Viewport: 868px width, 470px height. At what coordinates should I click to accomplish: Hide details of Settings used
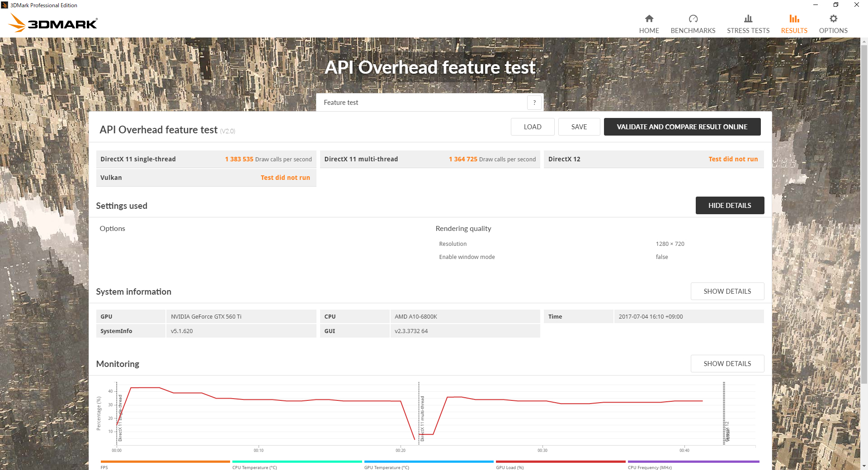730,206
